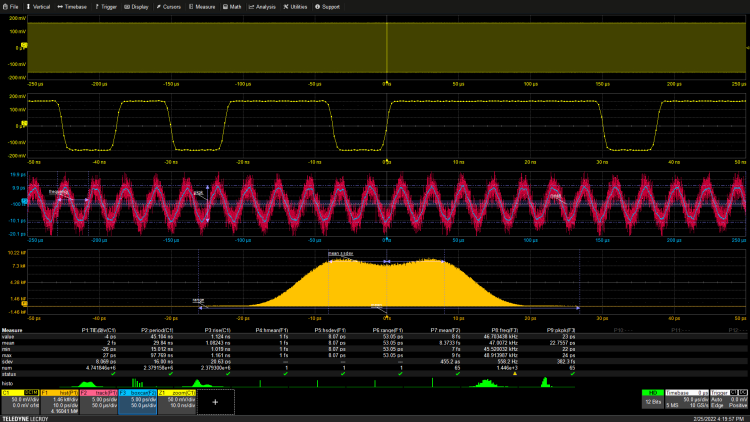Open the Analysis menu
The image size is (750, 422).
pos(262,7)
